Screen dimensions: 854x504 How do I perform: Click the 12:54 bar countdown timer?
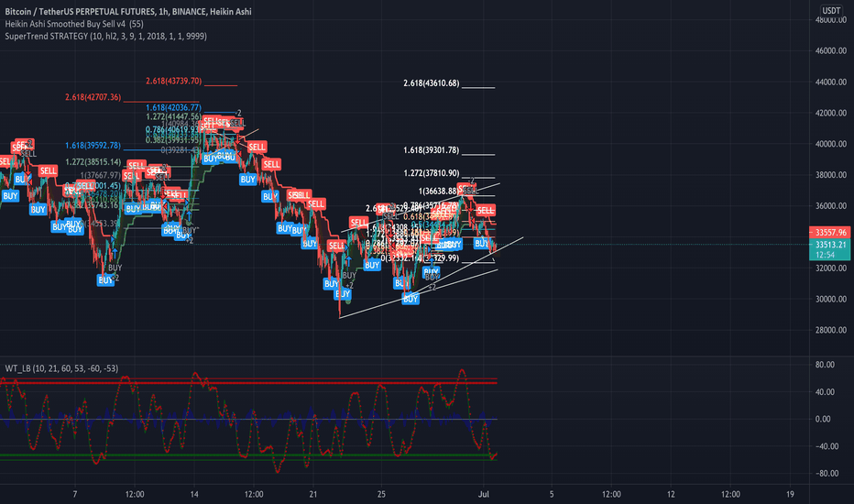click(x=826, y=255)
